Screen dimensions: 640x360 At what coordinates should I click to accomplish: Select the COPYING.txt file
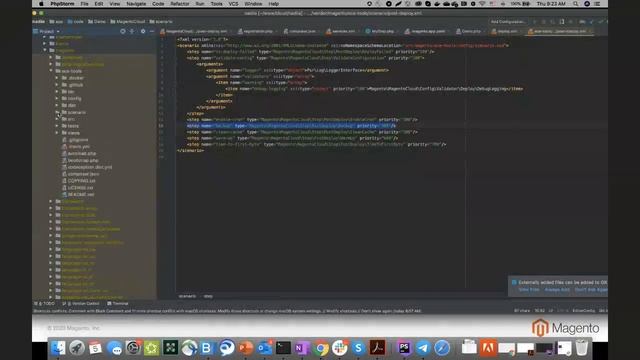pos(81,181)
